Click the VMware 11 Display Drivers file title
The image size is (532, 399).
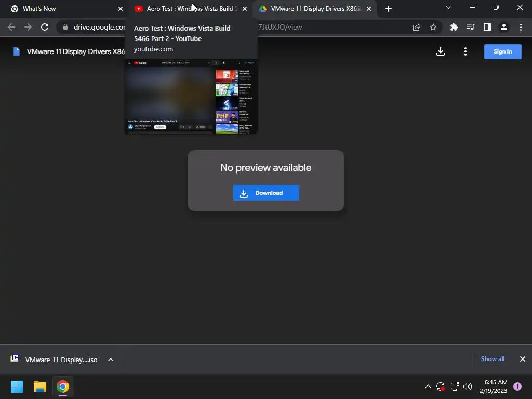tap(76, 51)
